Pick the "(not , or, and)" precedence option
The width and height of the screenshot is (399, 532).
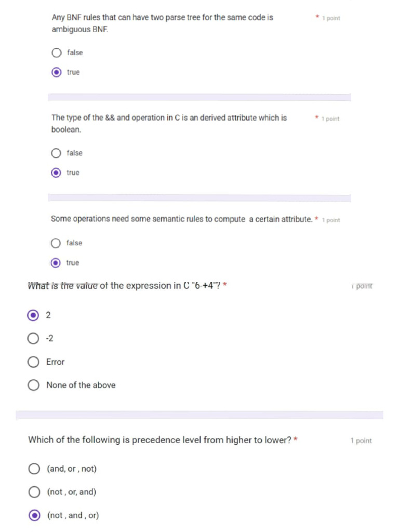coord(34,492)
